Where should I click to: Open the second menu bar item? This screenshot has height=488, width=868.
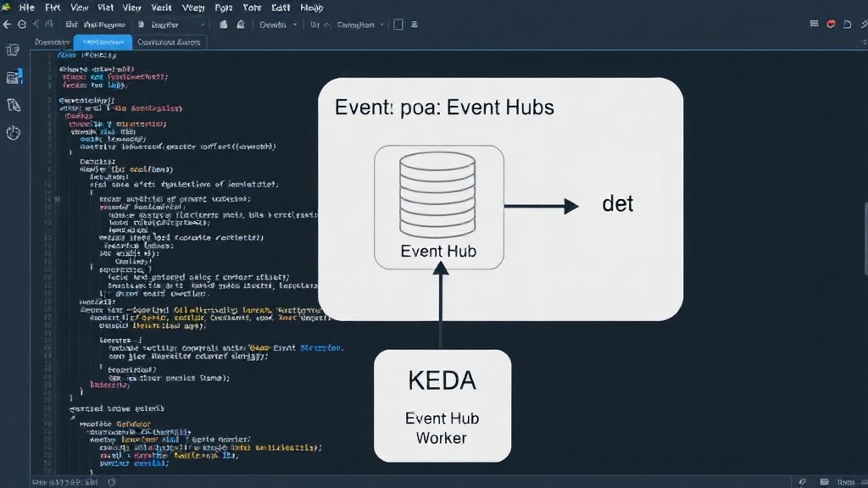point(53,8)
